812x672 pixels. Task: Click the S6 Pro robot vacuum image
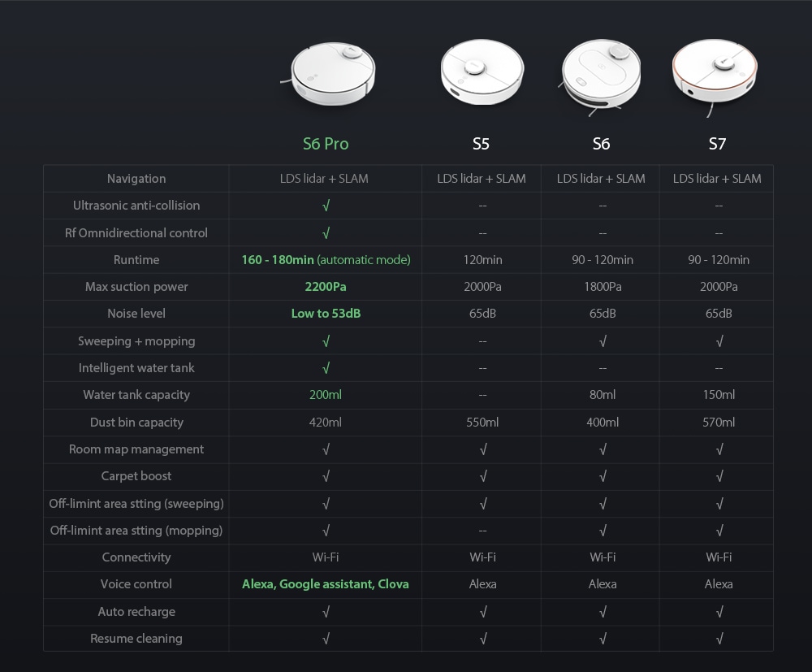tap(333, 72)
